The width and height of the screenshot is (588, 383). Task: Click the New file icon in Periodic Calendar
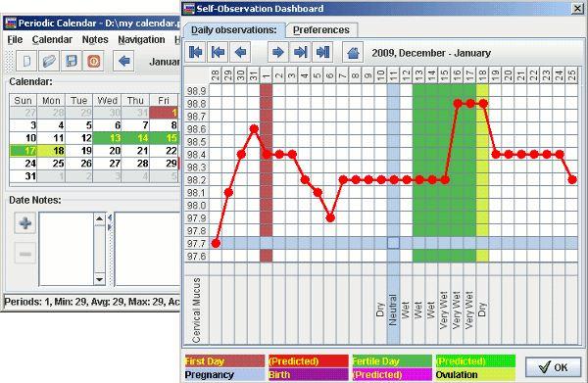(26, 61)
